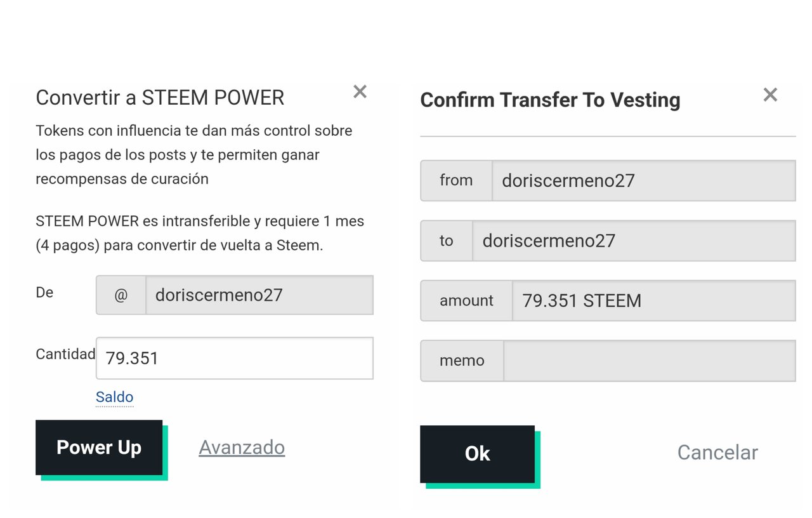Open the Avanzado link
This screenshot has height=518, width=812.
[242, 447]
